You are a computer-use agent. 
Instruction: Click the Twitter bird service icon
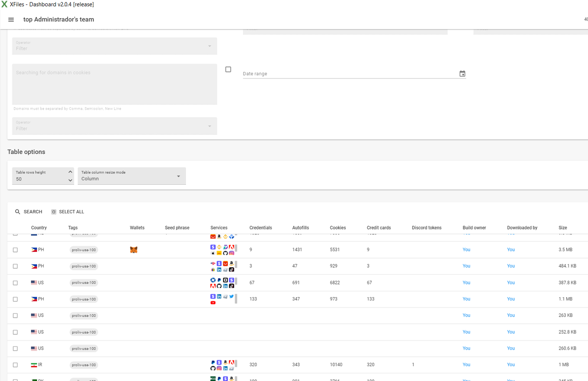231,296
